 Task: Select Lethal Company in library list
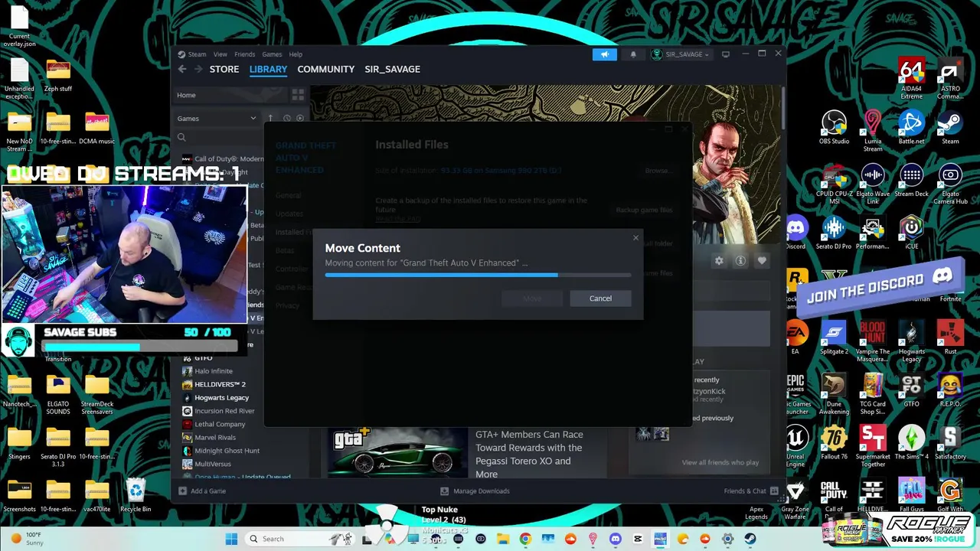(219, 424)
